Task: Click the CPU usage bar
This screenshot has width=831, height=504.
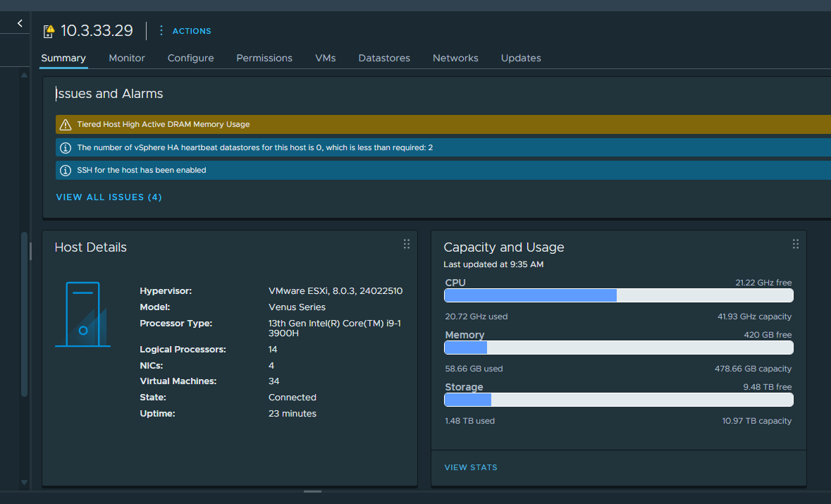Action: (x=618, y=295)
